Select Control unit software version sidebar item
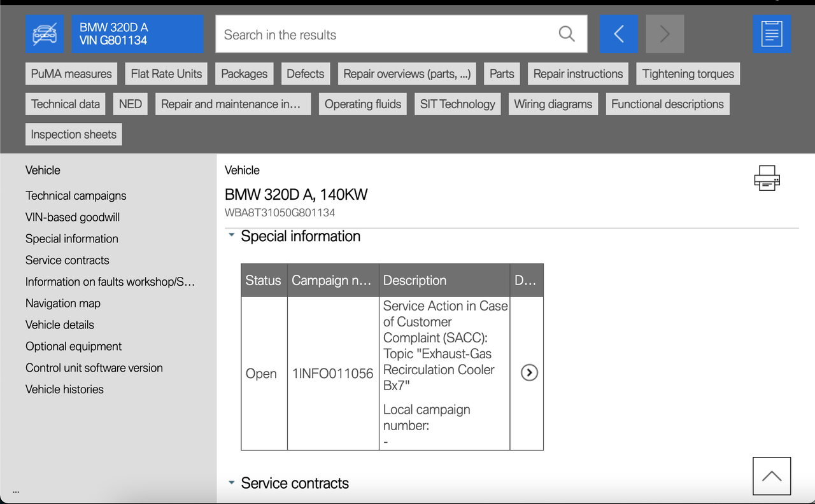The height and width of the screenshot is (504, 815). 94,368
